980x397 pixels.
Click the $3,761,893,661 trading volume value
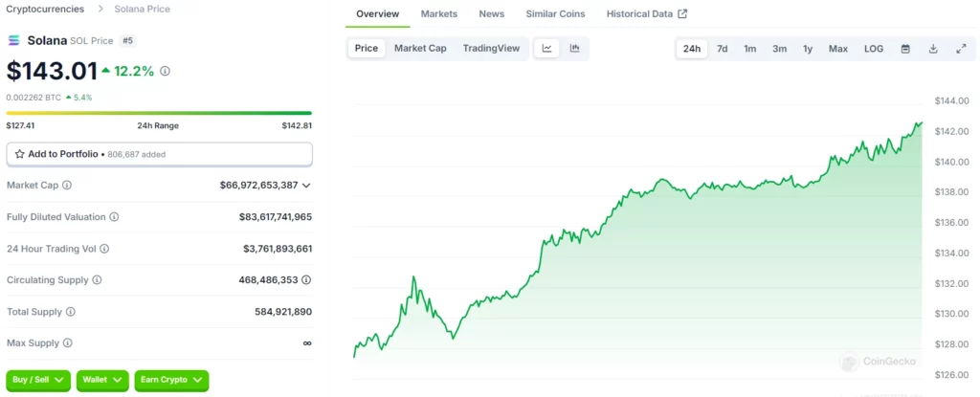tap(278, 249)
